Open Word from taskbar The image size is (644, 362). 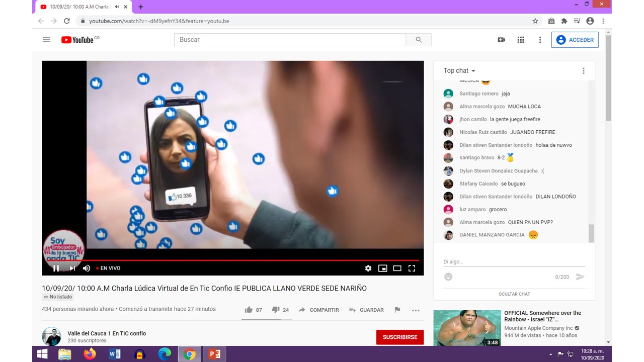tap(115, 354)
